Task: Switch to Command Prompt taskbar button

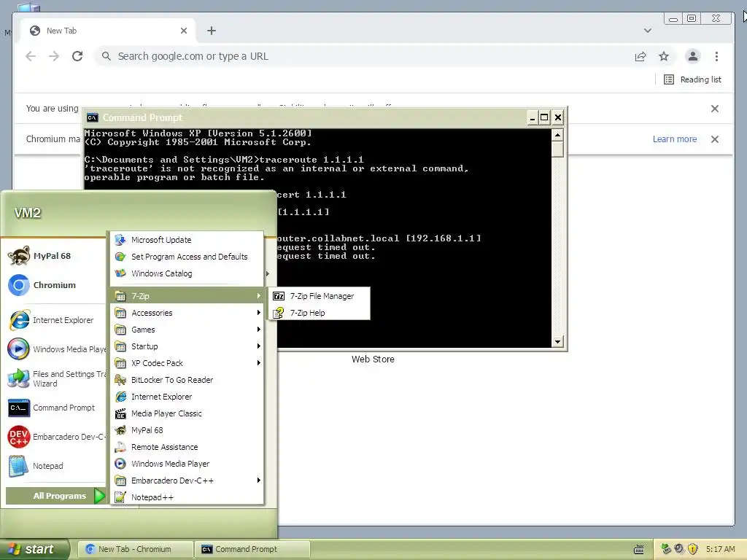Action: tap(252, 549)
